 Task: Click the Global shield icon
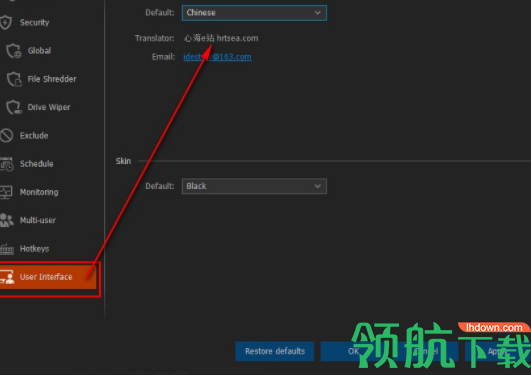click(14, 51)
